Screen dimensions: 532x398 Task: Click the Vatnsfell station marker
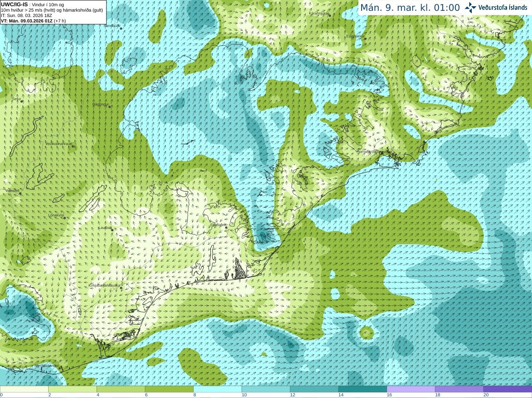20,194
